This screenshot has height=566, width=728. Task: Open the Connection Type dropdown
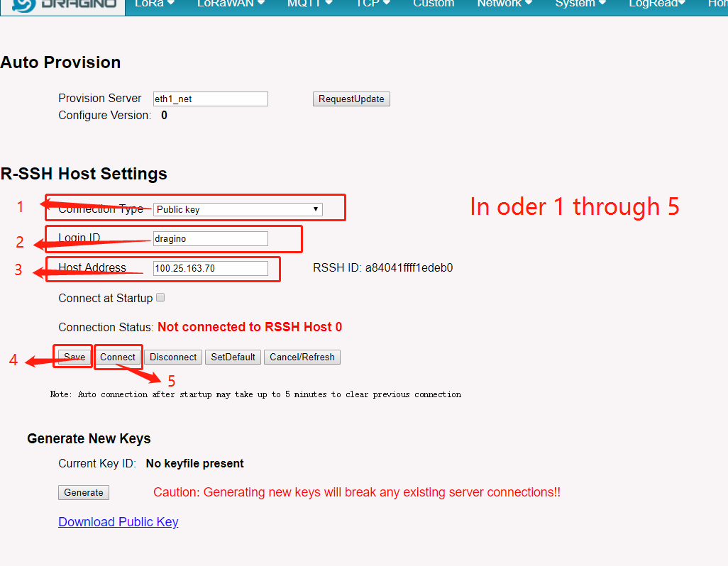(238, 209)
